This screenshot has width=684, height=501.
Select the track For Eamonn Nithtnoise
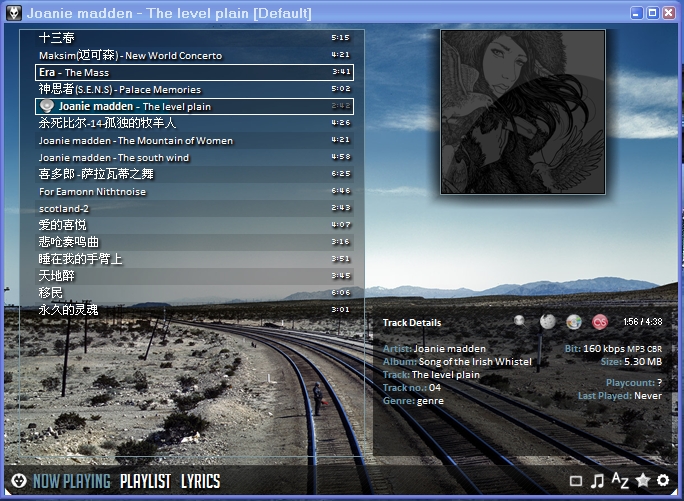(x=92, y=191)
